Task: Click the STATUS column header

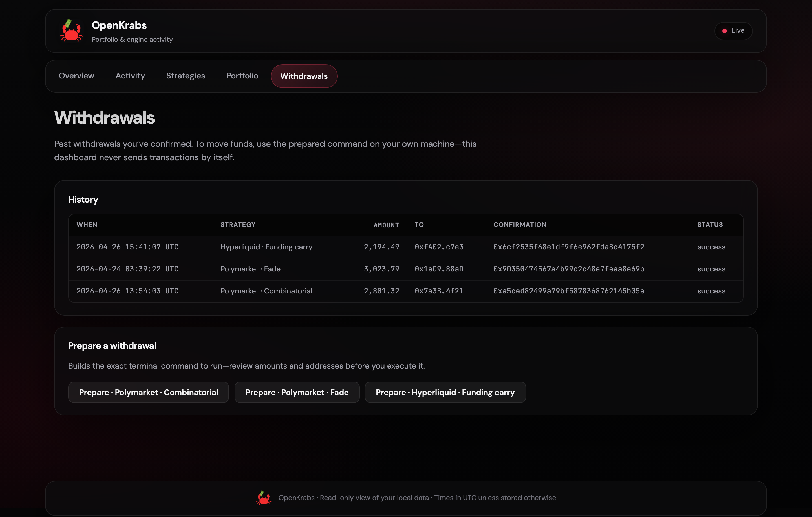Action: point(710,225)
